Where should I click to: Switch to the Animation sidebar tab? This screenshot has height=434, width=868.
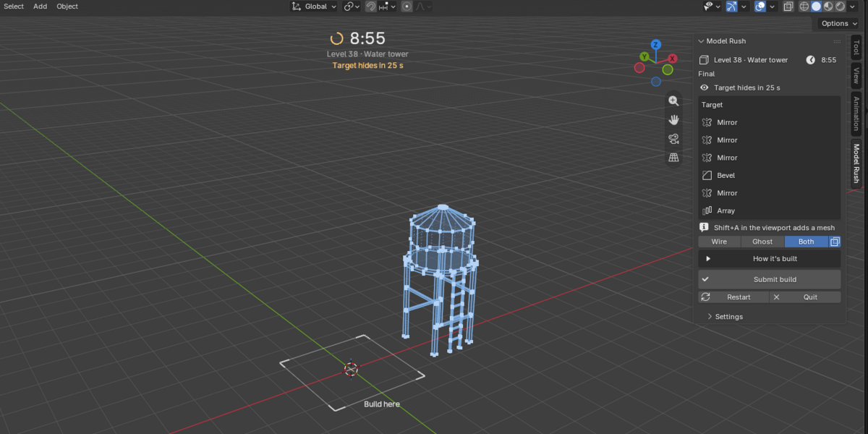856,113
